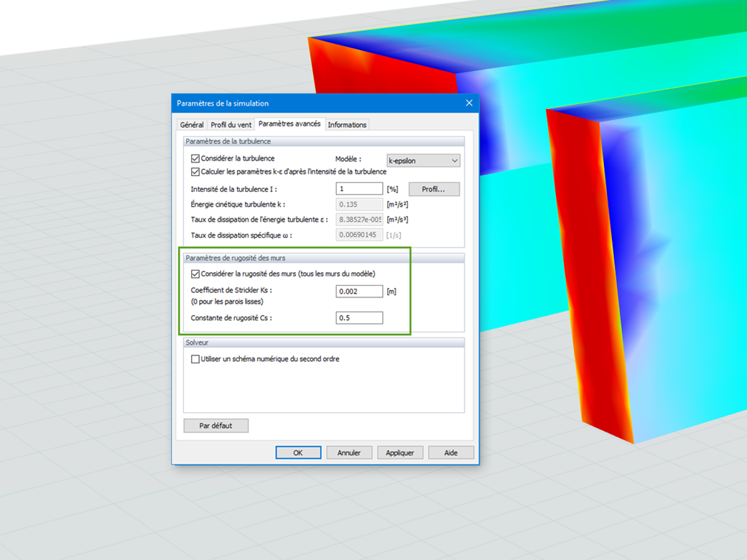The height and width of the screenshot is (560, 747).
Task: Enable the second-order numerical scheme option
Action: point(195,359)
